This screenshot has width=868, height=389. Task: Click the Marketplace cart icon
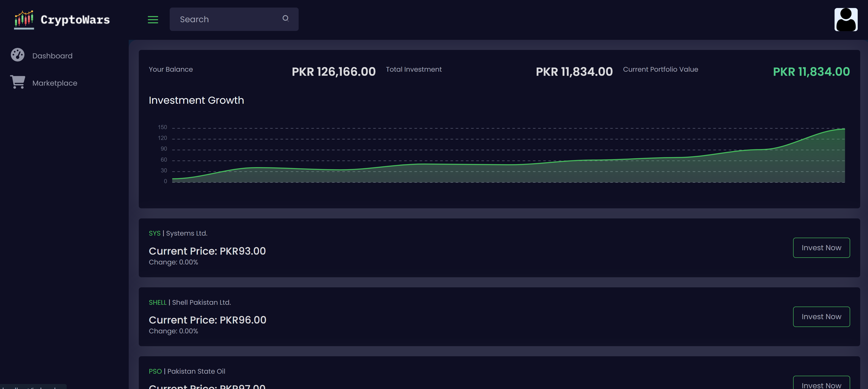18,82
